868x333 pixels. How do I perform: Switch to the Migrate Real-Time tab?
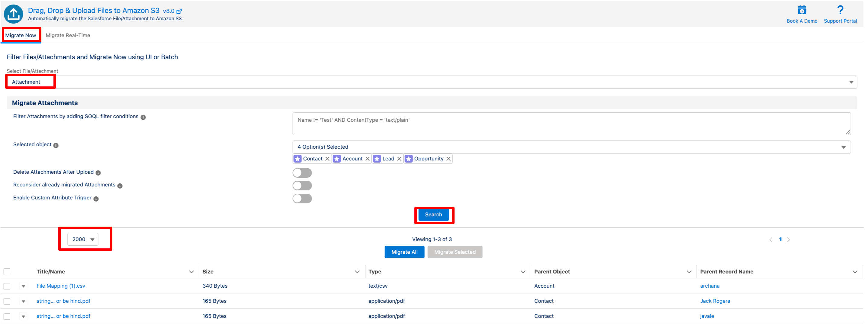coord(68,35)
